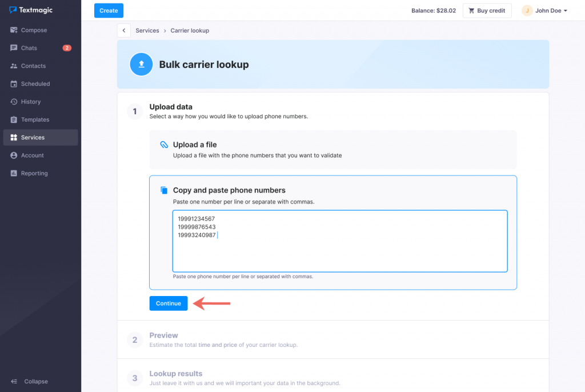Expand the Preview step section
The height and width of the screenshot is (392, 585).
[x=163, y=335]
